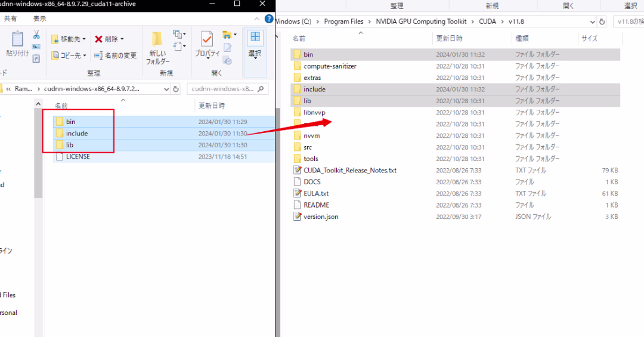
Task: Refresh the cudnn archive folder view
Action: coord(176,89)
